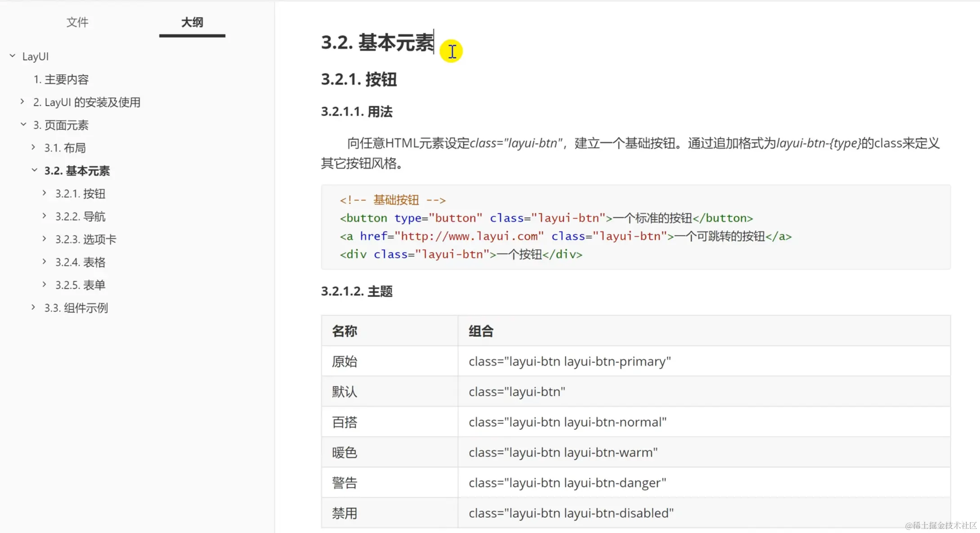The width and height of the screenshot is (980, 533).
Task: Click the 3.2.1. 按钮 document heading
Action: tap(359, 79)
